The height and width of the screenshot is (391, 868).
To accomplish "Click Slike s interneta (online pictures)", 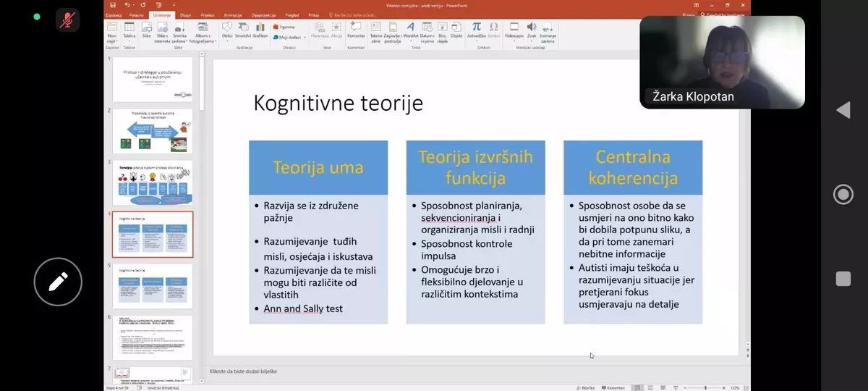I will coord(162,33).
